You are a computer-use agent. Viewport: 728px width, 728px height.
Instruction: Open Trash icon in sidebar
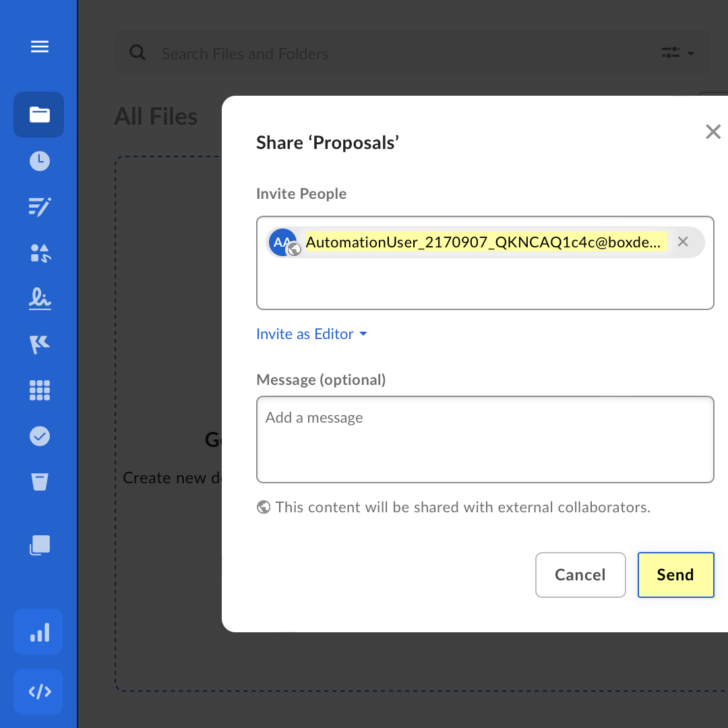click(x=40, y=482)
